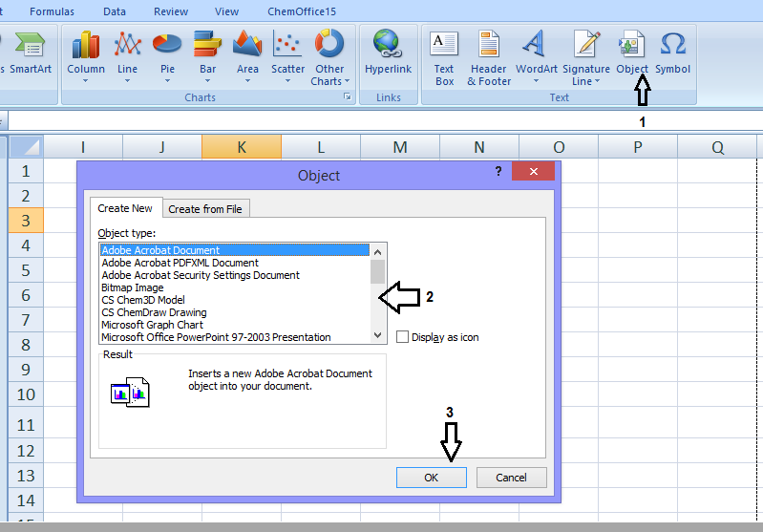The image size is (763, 532).
Task: Open the Pie chart gallery
Action: click(167, 56)
